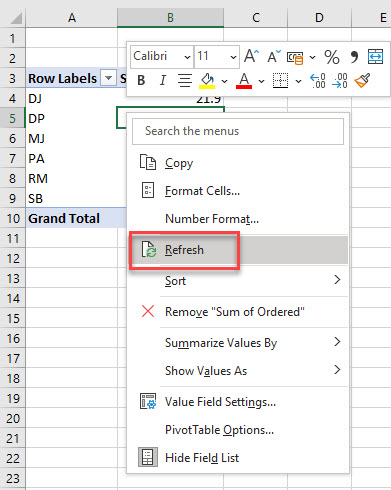Screen dimensions: 391x490
Task: Expand Show Values As submenu
Action: click(x=238, y=371)
